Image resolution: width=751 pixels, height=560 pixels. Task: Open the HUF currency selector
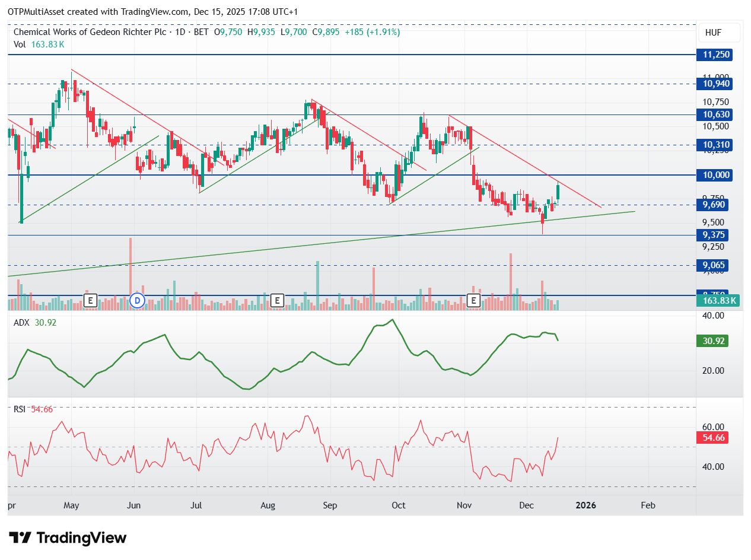[x=718, y=33]
